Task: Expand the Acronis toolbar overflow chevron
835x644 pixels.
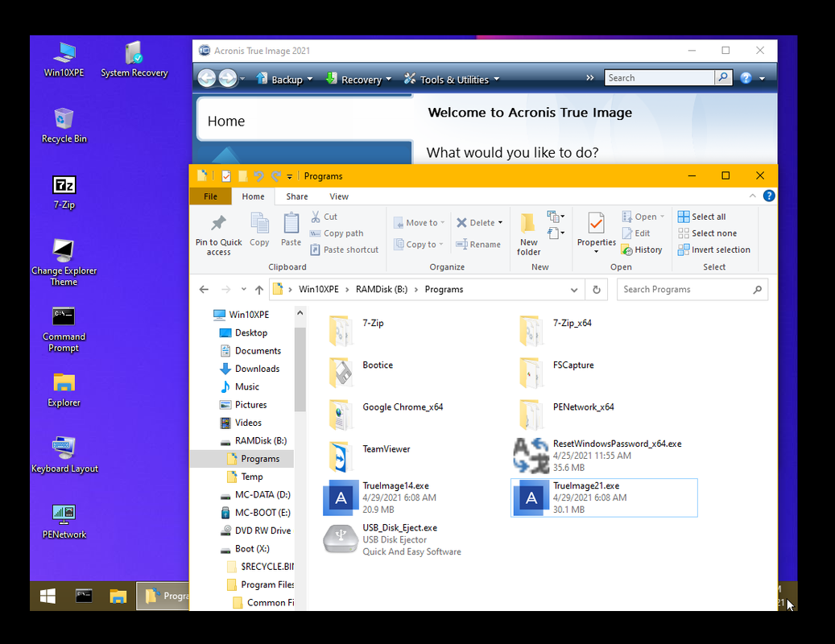Action: coord(589,78)
